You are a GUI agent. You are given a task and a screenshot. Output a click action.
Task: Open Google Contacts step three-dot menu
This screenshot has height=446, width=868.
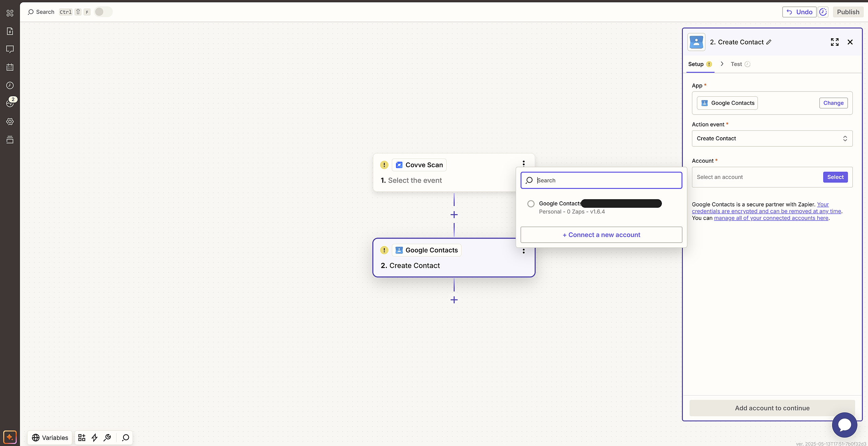pos(524,251)
